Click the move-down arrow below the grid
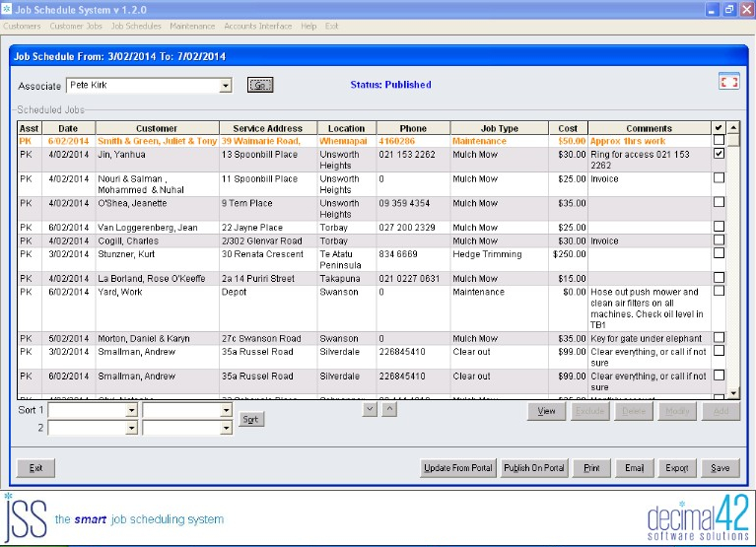This screenshot has height=547, width=756. [x=370, y=410]
